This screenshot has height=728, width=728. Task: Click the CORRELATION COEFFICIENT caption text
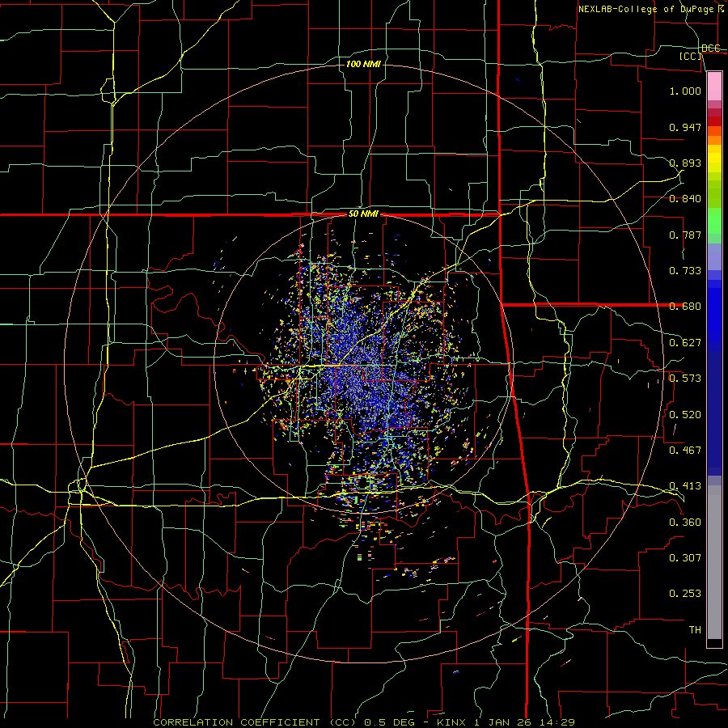click(x=236, y=722)
